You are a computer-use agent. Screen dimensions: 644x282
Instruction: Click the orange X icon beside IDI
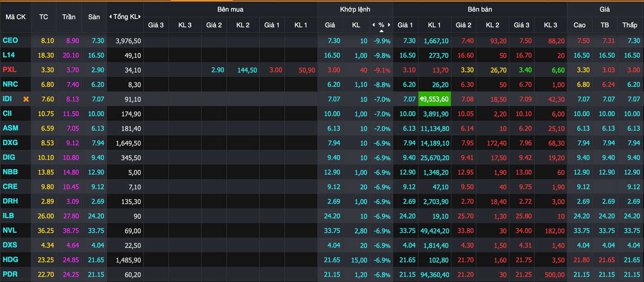[x=26, y=99]
